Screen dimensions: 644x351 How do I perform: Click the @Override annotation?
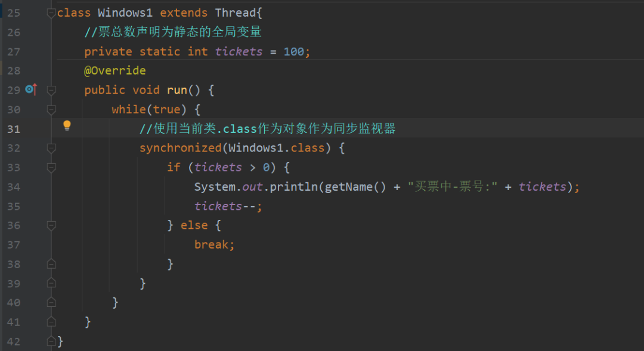coord(115,70)
